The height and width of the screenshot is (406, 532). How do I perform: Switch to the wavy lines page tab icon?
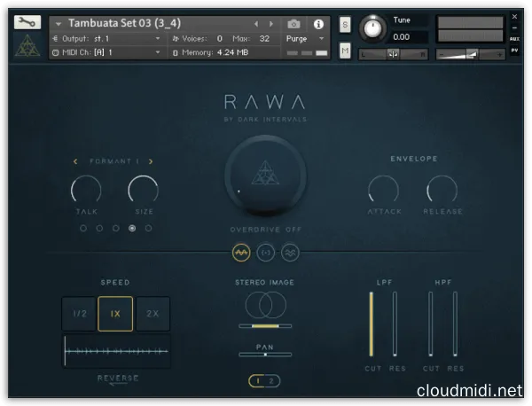tap(290, 253)
